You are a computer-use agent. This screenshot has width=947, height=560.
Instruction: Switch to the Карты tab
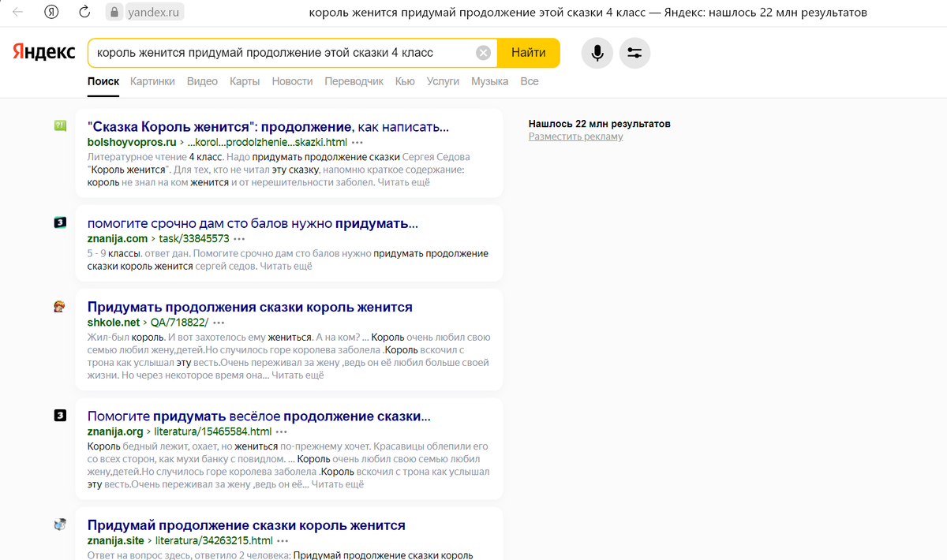tap(245, 81)
